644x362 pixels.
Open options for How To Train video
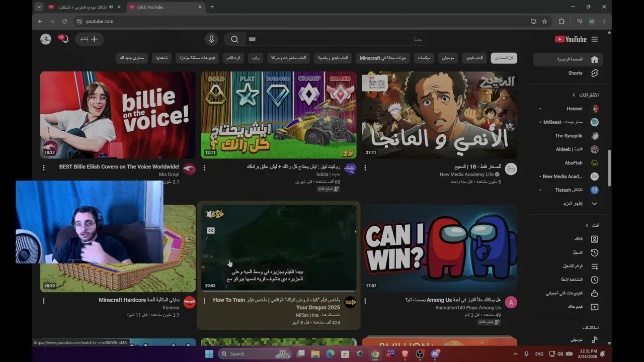204,301
